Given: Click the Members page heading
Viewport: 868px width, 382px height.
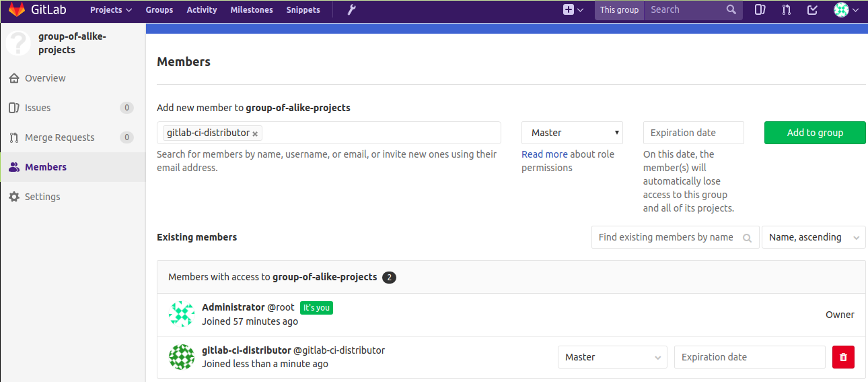Looking at the screenshot, I should pyautogui.click(x=184, y=61).
